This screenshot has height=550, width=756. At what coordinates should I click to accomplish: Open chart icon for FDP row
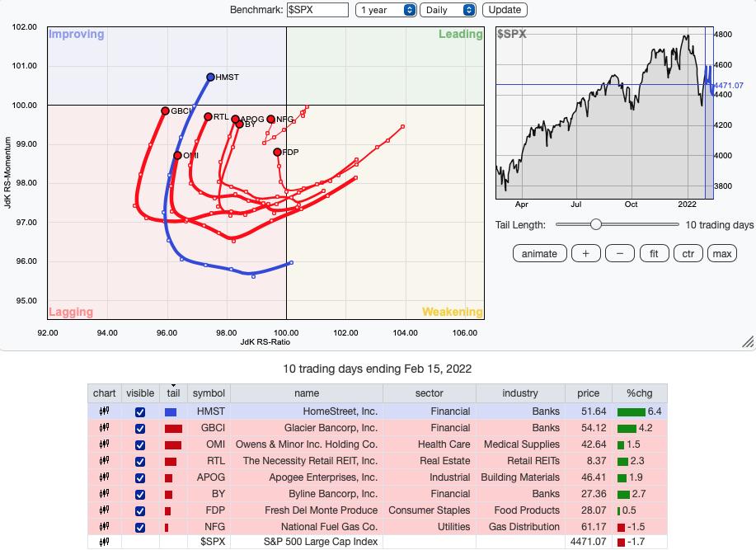pos(104,510)
